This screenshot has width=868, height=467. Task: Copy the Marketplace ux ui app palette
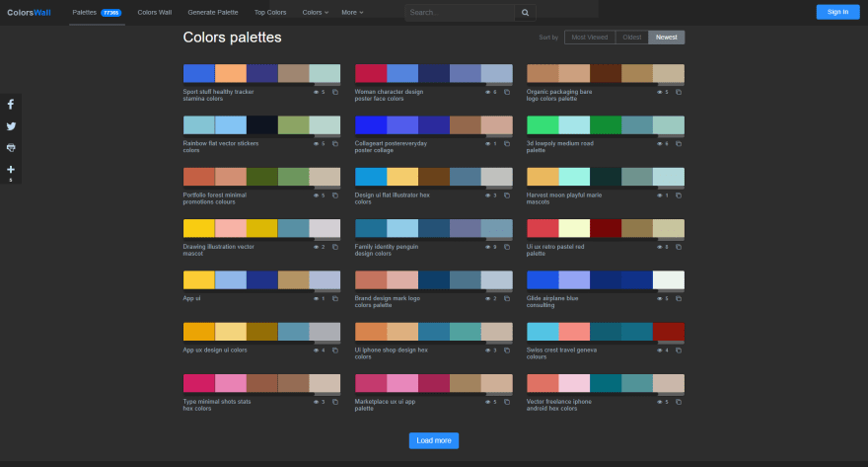[507, 402]
